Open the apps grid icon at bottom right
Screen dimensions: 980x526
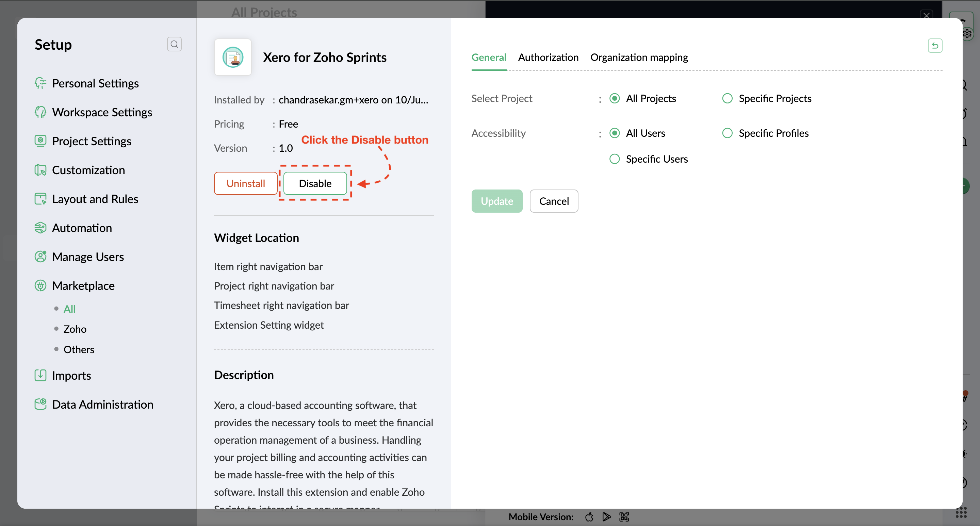coord(961,512)
